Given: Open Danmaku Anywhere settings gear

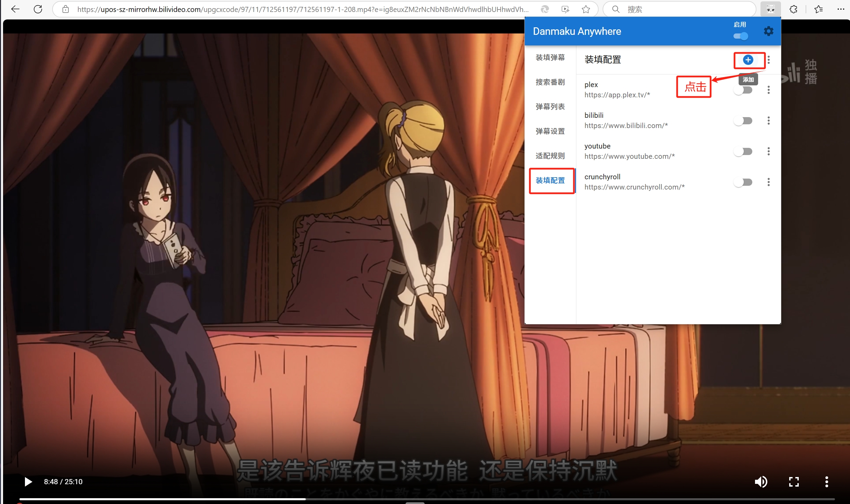Looking at the screenshot, I should [x=768, y=31].
